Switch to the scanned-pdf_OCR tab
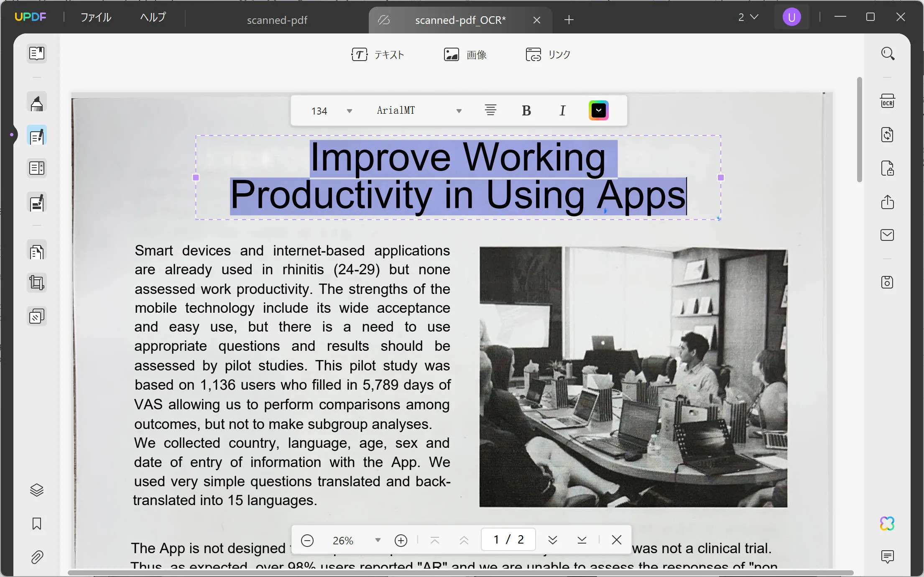 pyautogui.click(x=460, y=20)
